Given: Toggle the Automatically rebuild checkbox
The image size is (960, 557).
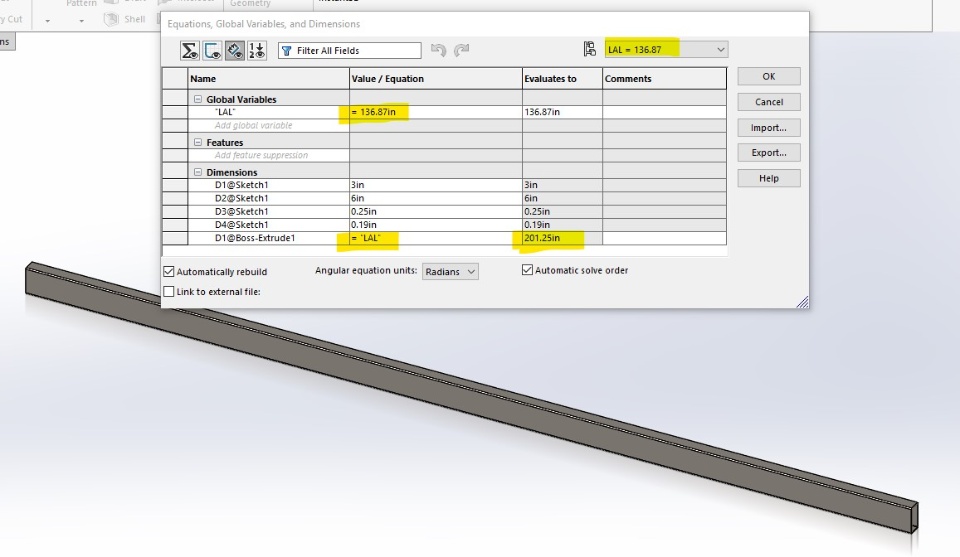Looking at the screenshot, I should [x=169, y=271].
